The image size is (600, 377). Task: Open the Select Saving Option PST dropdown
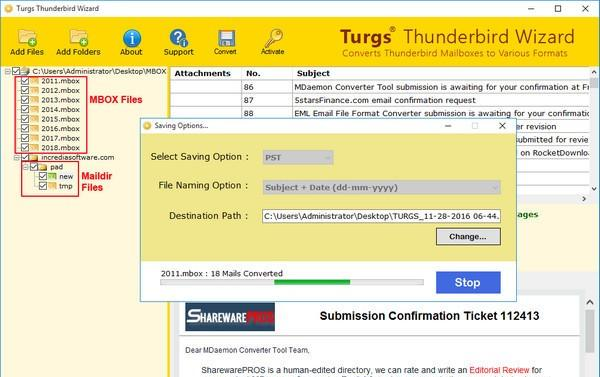298,157
